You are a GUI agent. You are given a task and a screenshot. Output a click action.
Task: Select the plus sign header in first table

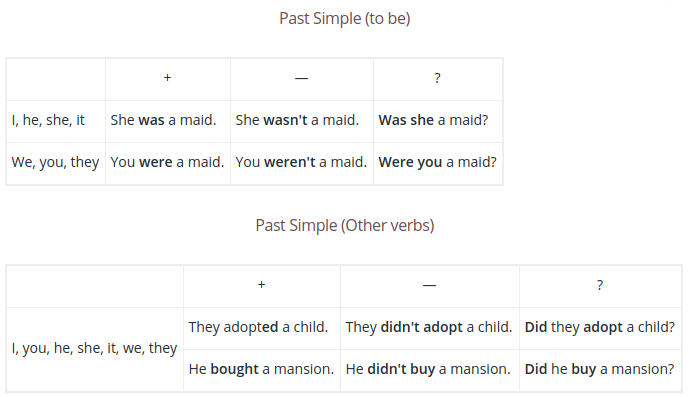[x=168, y=78]
